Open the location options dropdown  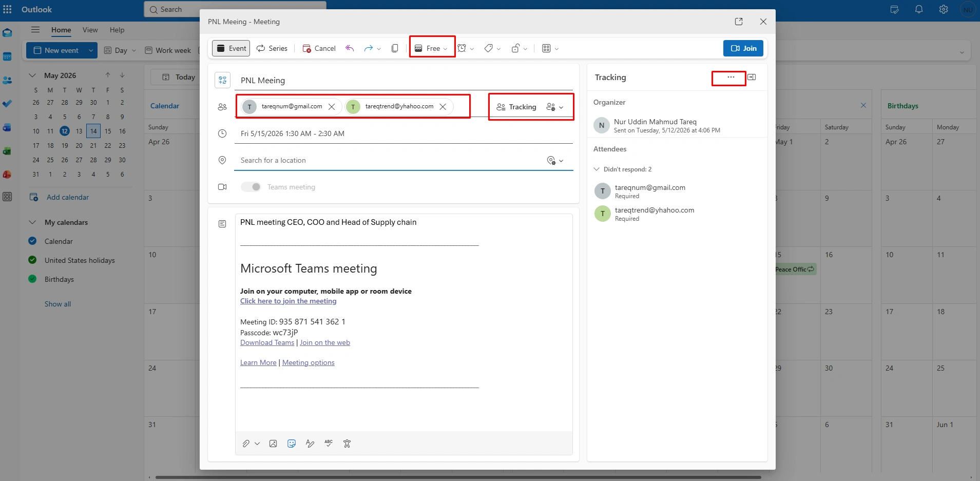555,161
